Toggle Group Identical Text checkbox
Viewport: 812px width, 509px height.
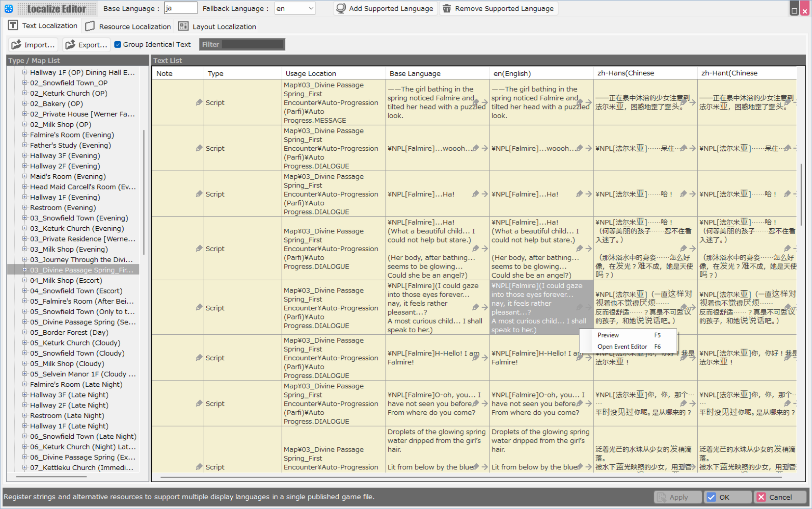(x=118, y=44)
